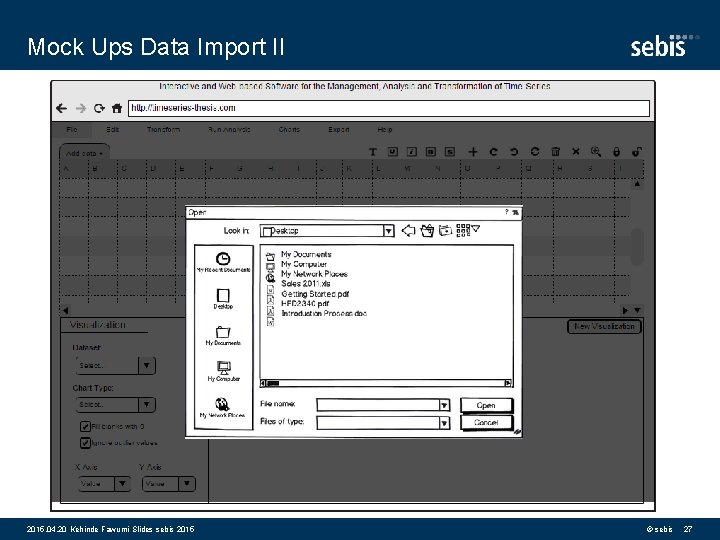Select 'My Network Places' entry in file list

tap(314, 274)
